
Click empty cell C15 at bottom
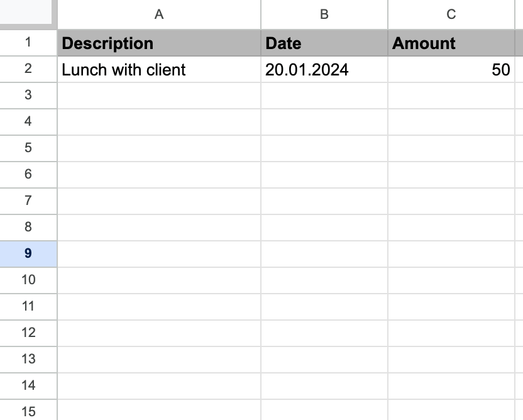(x=451, y=412)
